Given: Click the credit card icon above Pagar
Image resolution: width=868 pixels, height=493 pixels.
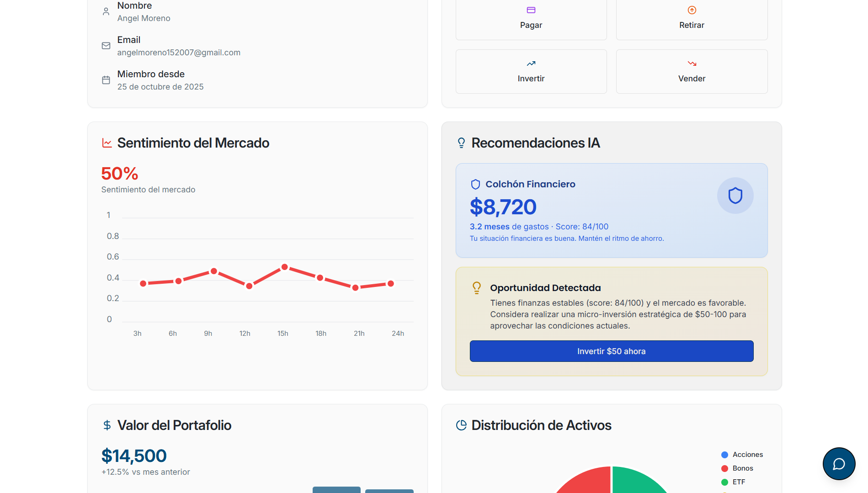Looking at the screenshot, I should pyautogui.click(x=531, y=10).
